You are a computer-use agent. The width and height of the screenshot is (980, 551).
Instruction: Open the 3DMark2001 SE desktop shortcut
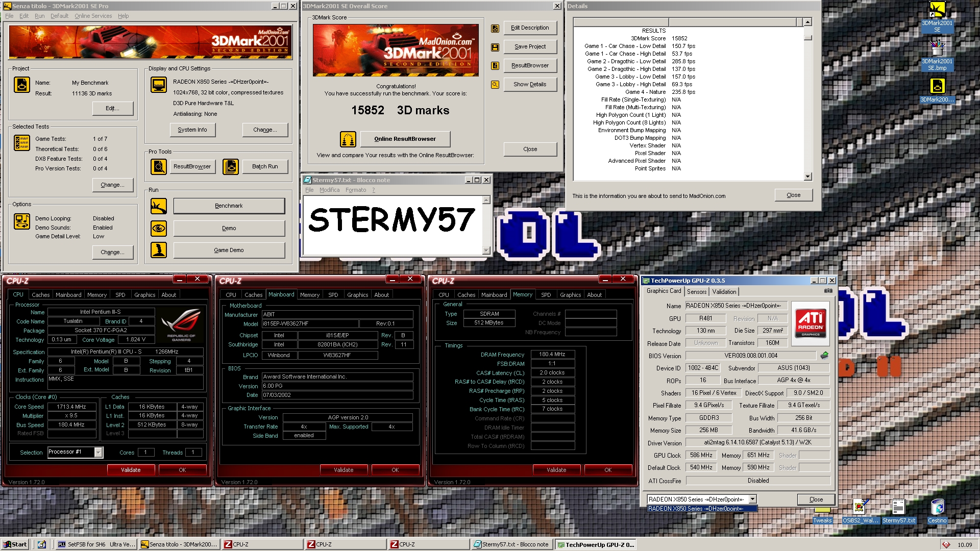(x=937, y=17)
